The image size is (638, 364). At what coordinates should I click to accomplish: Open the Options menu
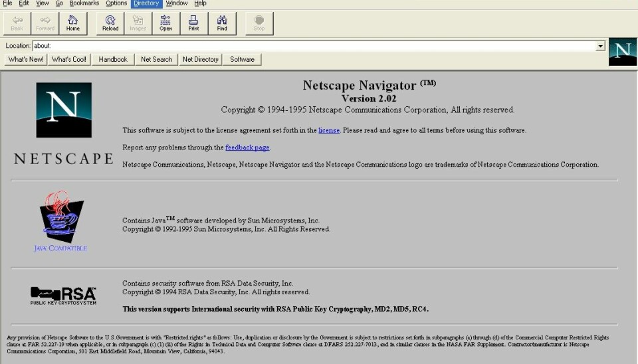click(116, 3)
